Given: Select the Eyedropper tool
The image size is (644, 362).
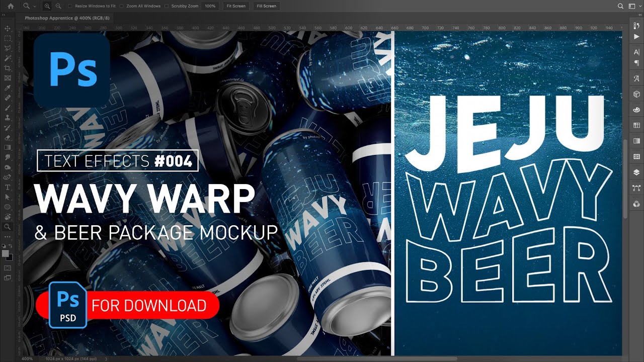Looking at the screenshot, I should point(8,87).
